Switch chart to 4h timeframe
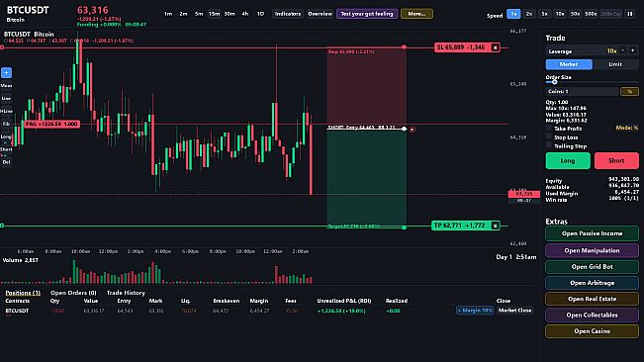 click(x=245, y=14)
